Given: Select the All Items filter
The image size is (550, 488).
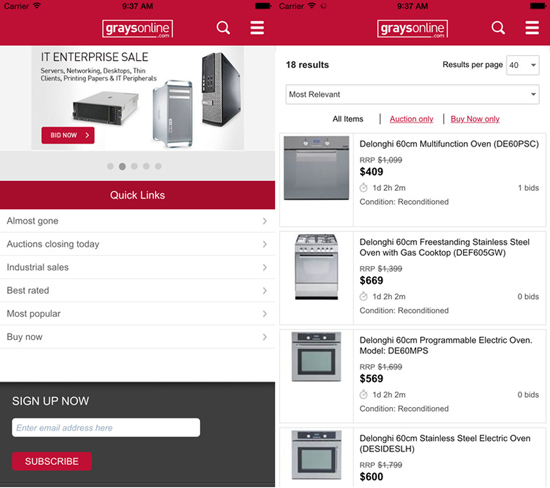Looking at the screenshot, I should point(348,119).
